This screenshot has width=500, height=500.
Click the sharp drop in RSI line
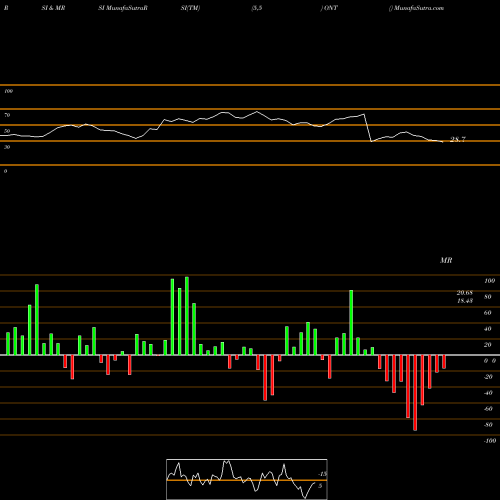pyautogui.click(x=368, y=128)
